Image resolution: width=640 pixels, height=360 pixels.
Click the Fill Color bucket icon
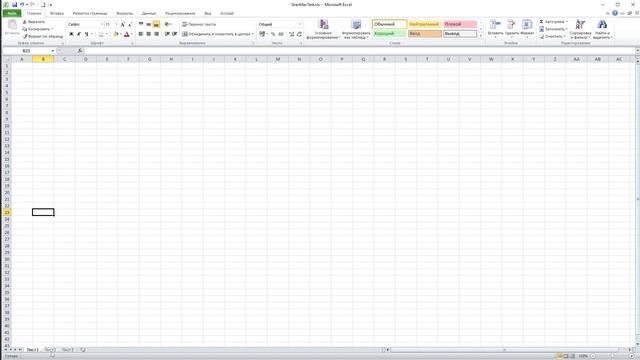[116, 34]
